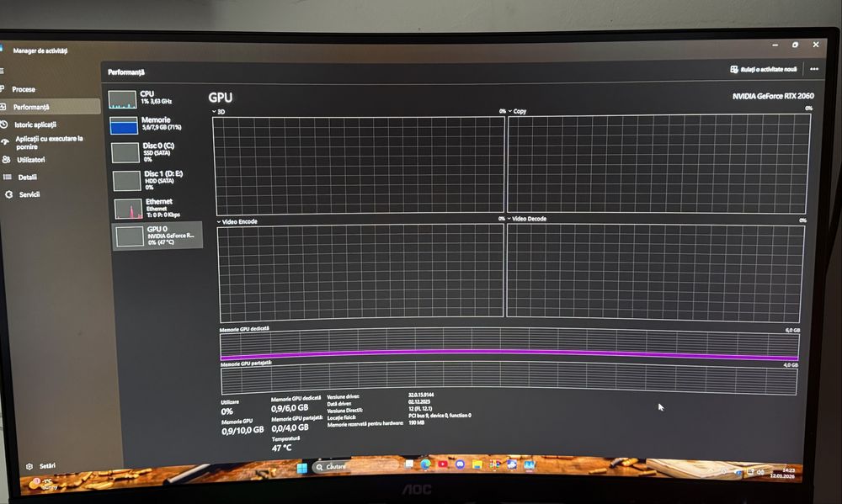Viewport: 842px width, 504px height.
Task: Click the Căutare taskbar search box
Action: [x=355, y=466]
